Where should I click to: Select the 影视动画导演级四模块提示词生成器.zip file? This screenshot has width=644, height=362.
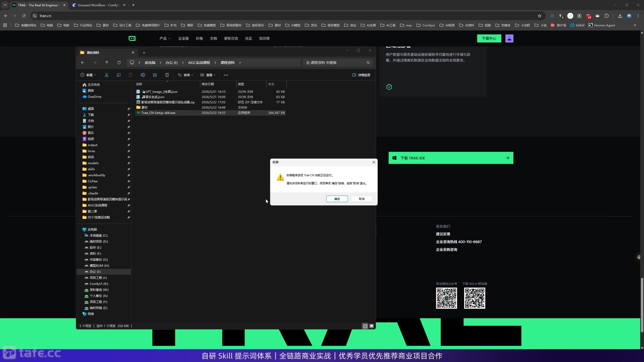coord(211,102)
